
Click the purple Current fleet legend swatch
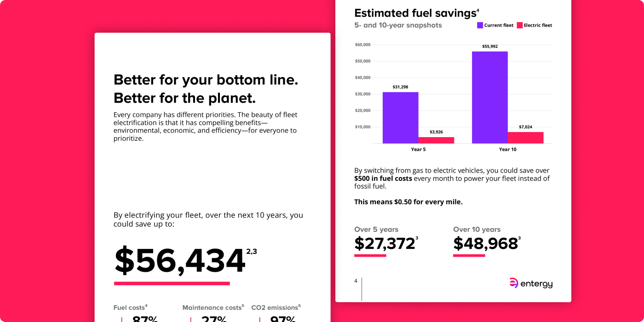pyautogui.click(x=480, y=25)
